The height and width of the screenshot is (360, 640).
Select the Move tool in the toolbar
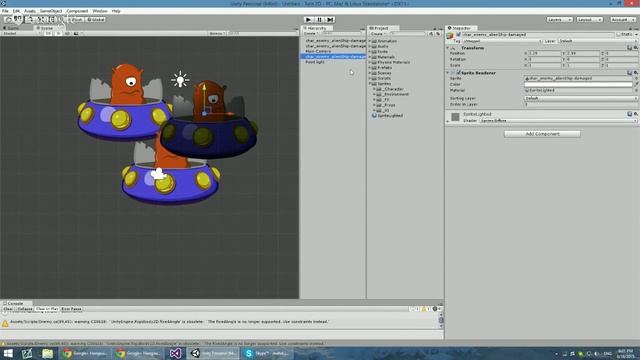[18, 20]
